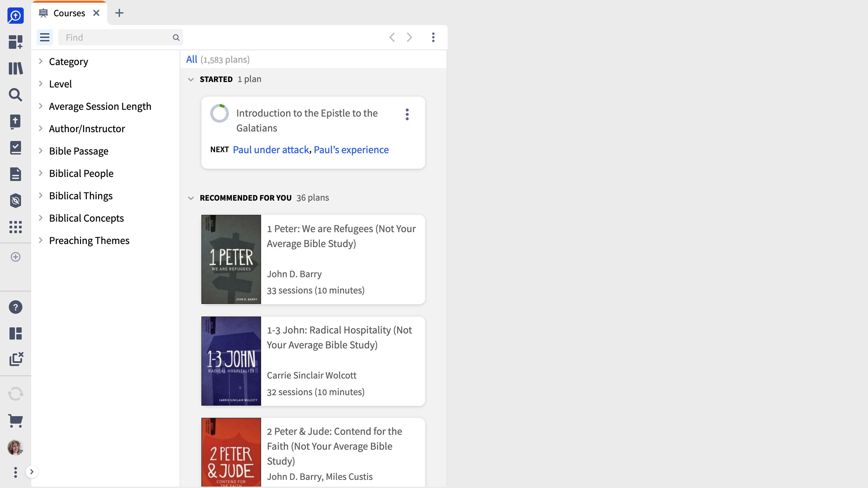Expand the Average Session Length filter

click(x=41, y=106)
